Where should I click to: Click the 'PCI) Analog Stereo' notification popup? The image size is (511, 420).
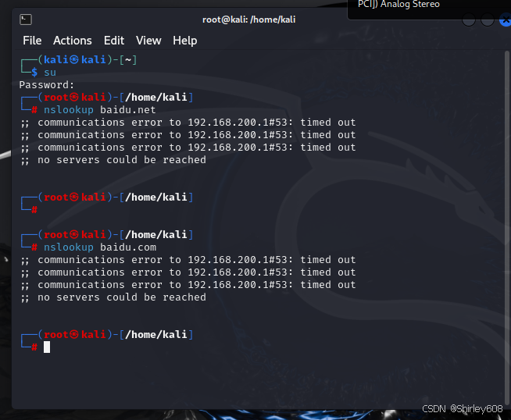(x=429, y=9)
